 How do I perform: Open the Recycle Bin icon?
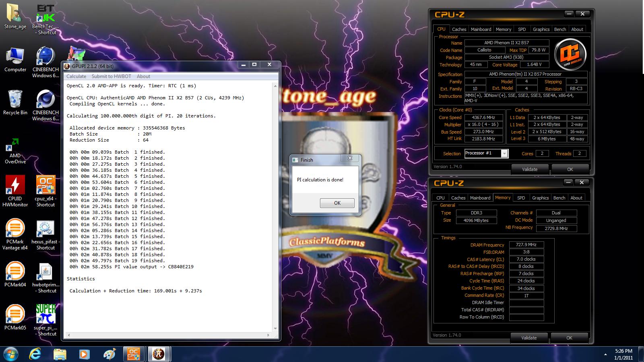[x=15, y=103]
